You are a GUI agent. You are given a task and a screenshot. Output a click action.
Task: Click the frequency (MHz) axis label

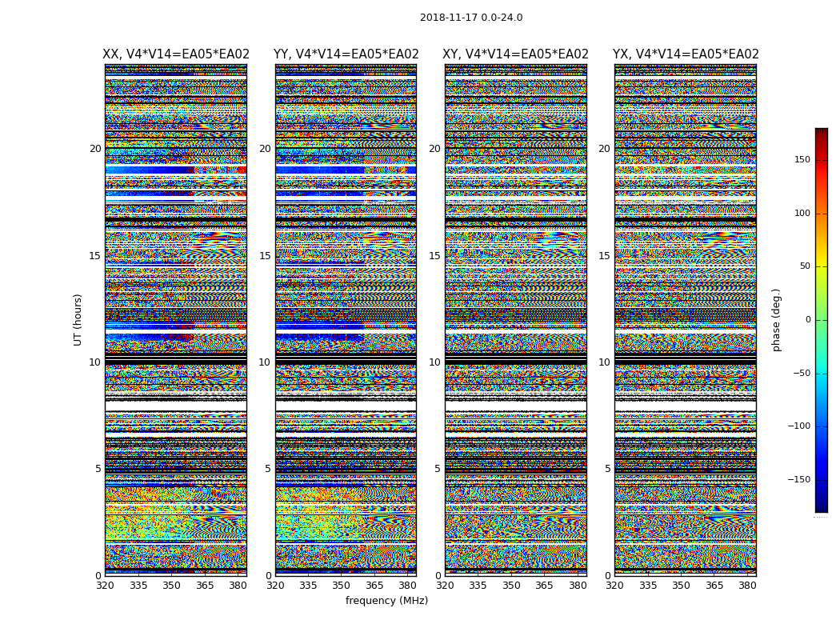click(x=386, y=600)
